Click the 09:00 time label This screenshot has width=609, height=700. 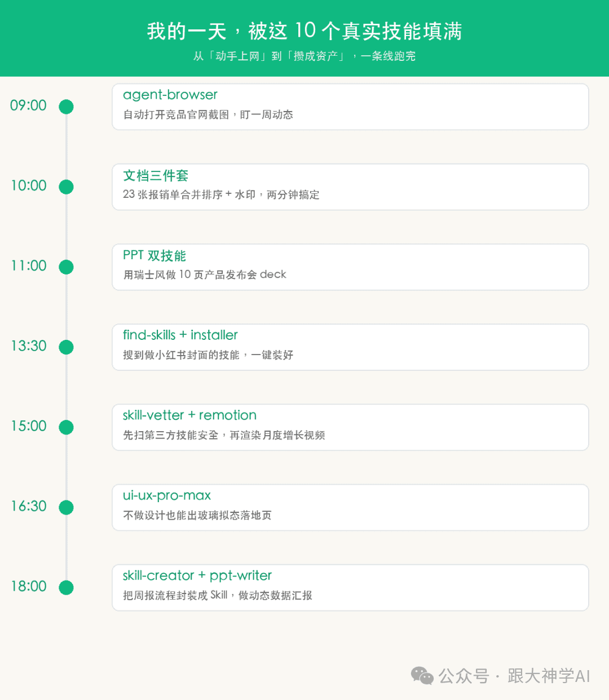click(x=29, y=105)
